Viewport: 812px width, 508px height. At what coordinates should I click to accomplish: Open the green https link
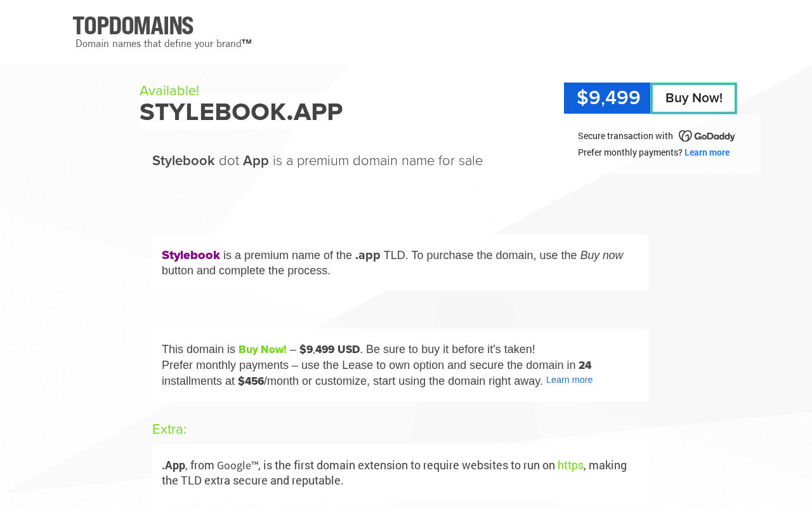[570, 465]
